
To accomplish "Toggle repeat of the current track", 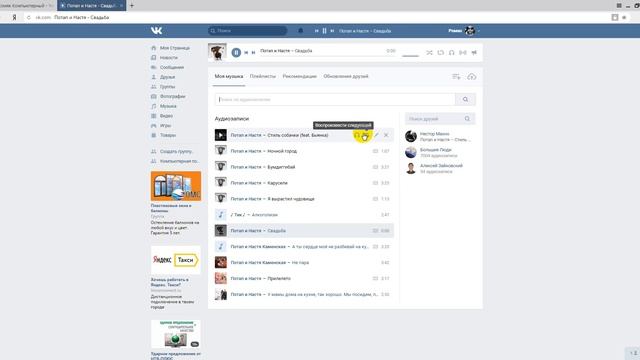I will coord(440,53).
